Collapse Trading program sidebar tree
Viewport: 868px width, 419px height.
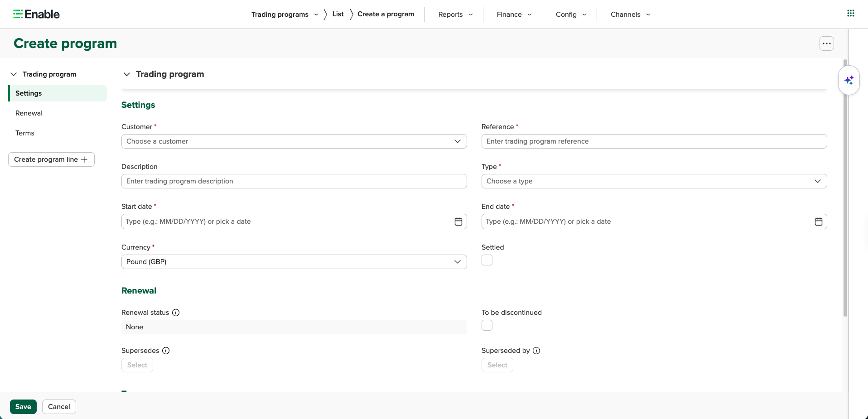click(14, 74)
